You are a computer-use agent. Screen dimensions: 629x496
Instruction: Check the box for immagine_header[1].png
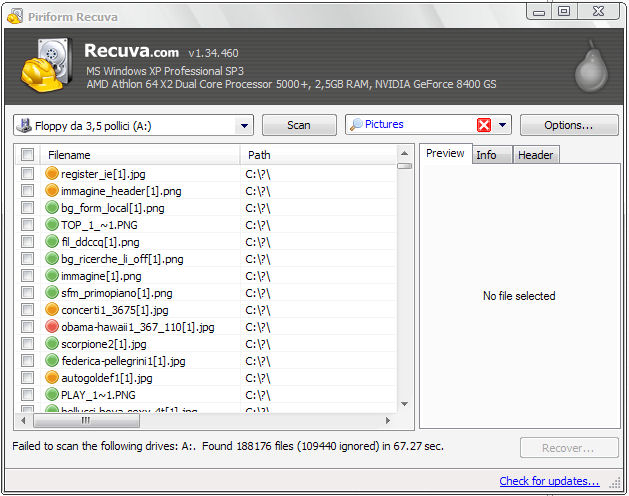pyautogui.click(x=27, y=190)
